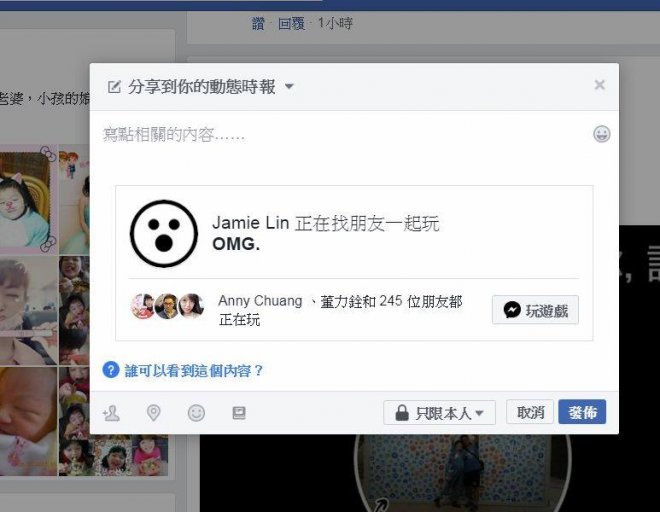Open the emoji picker in the text box

coord(601,134)
